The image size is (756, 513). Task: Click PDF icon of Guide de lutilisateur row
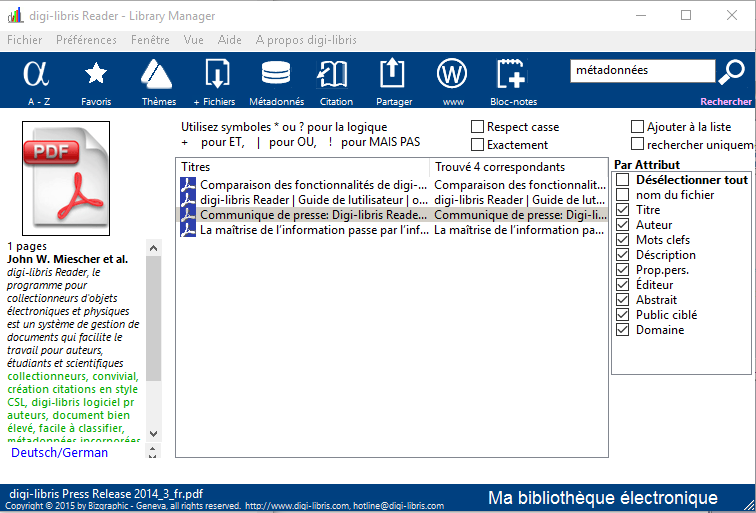(188, 200)
